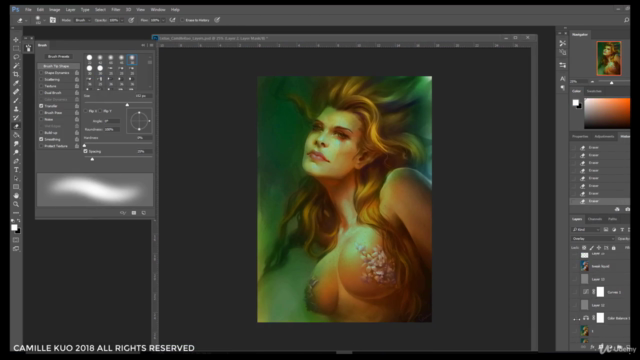Select the Move tool

pos(16,40)
